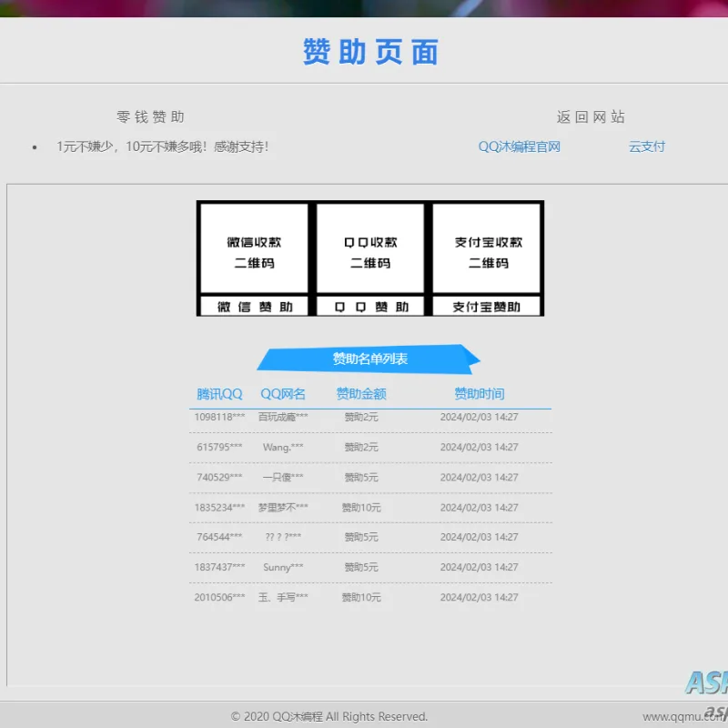728x728 pixels.
Task: Click the 1元不嫌少 thank-you message
Action: coord(163,147)
